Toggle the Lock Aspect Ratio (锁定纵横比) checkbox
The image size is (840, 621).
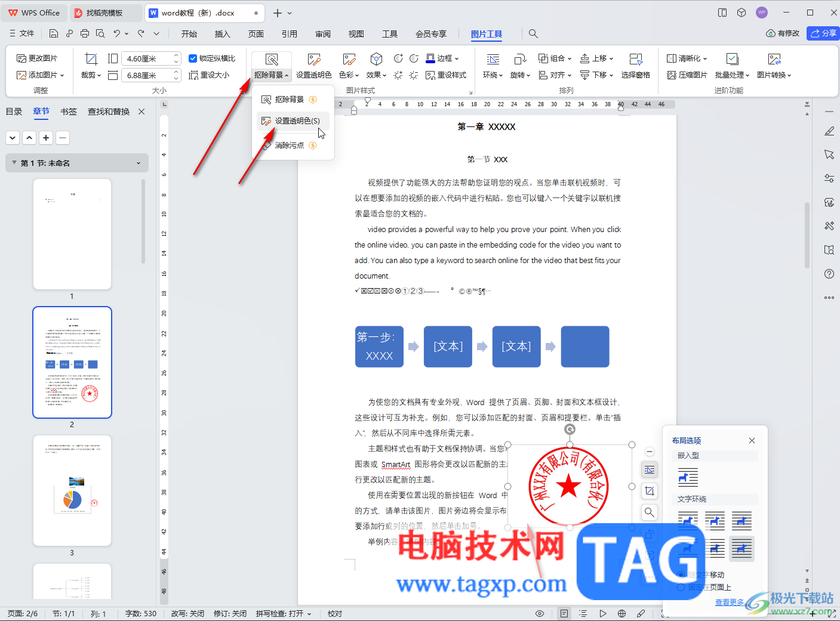pyautogui.click(x=193, y=58)
